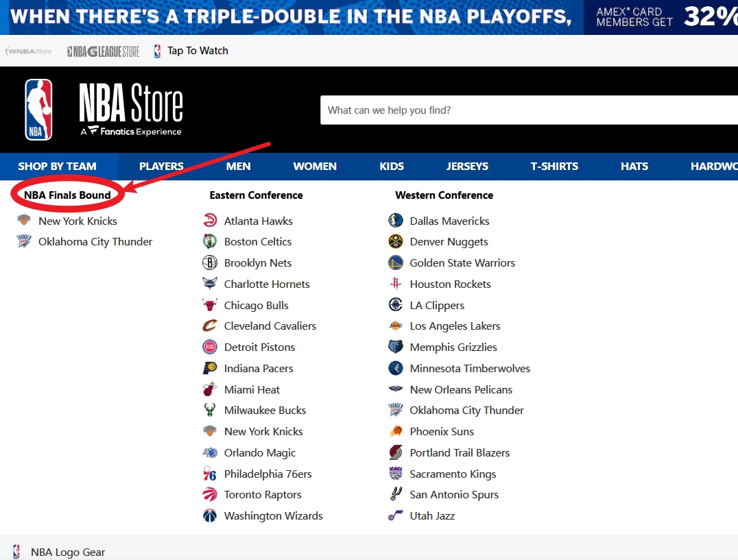738x560 pixels.
Task: Click the Cleveland Cavaliers logo icon
Action: (210, 326)
